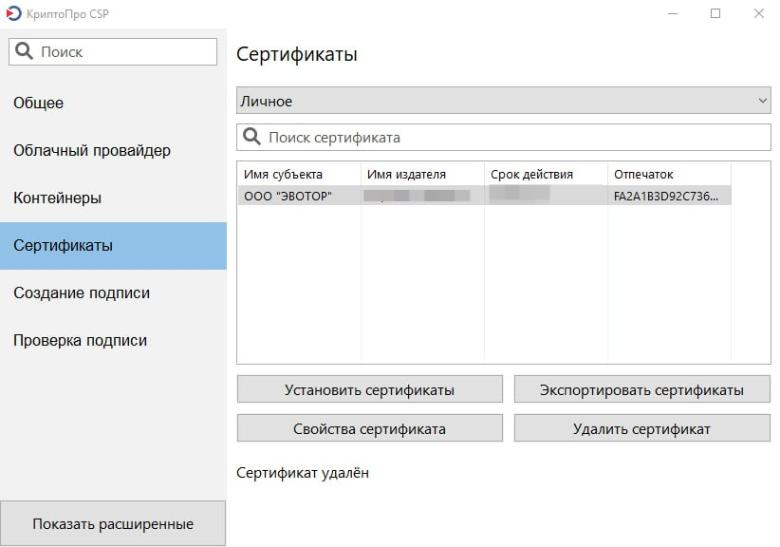780x547 pixels.
Task: Sort by Имя субъекта column header
Action: [x=299, y=174]
